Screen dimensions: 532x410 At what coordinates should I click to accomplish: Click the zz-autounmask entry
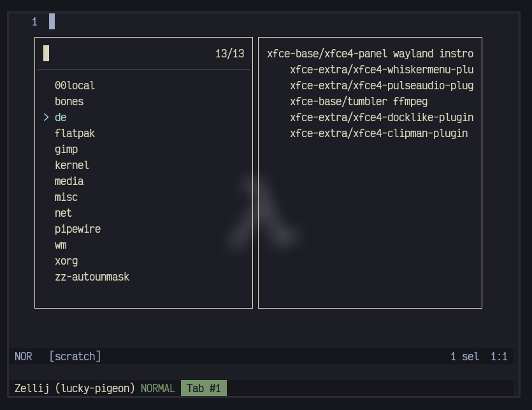point(92,277)
